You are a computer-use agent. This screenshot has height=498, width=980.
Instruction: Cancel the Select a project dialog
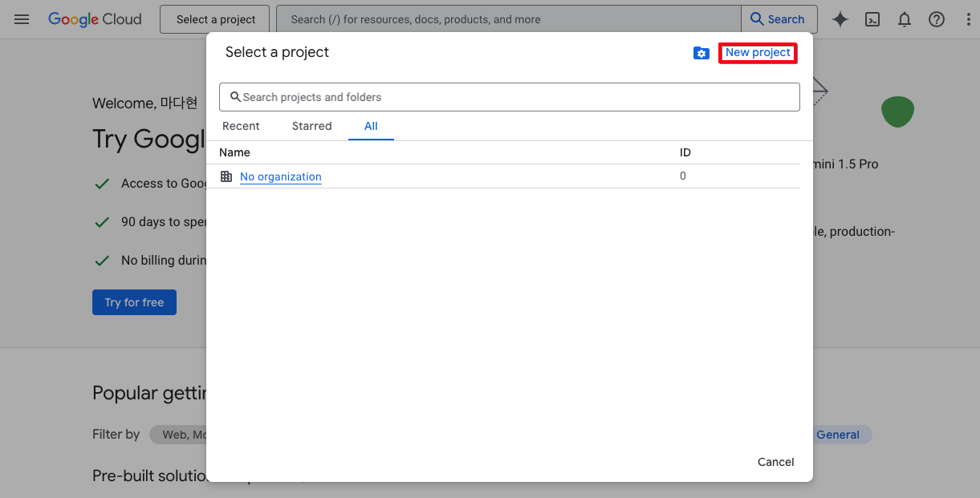776,462
